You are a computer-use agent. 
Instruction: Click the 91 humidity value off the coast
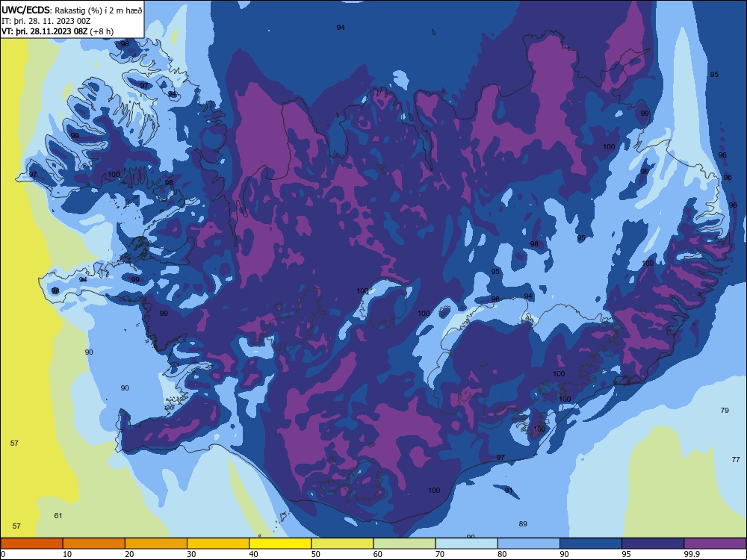[x=509, y=491]
